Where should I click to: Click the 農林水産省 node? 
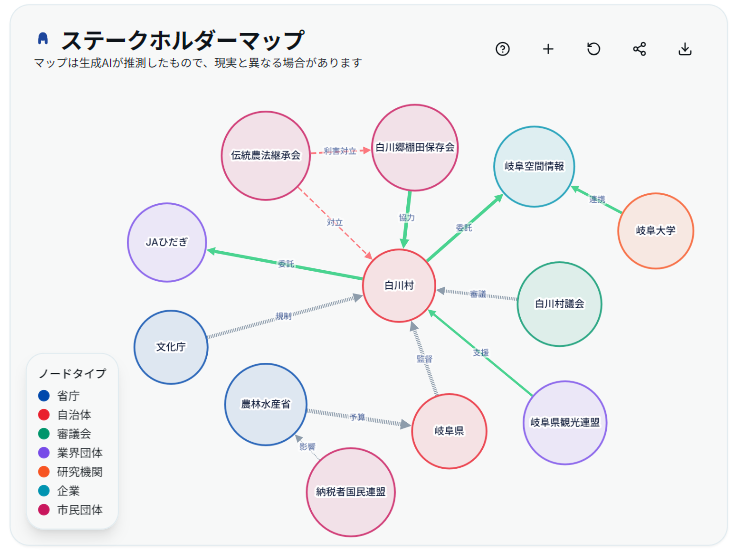265,404
